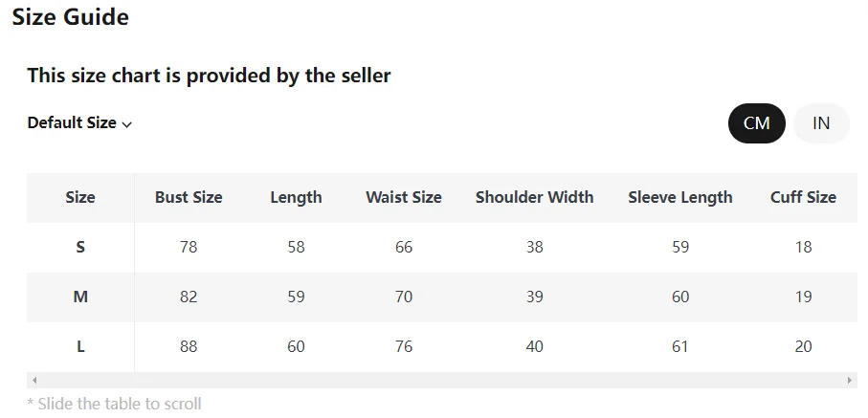Viewport: 868px width, 418px height.
Task: Click the Waist Size column header
Action: click(x=404, y=198)
